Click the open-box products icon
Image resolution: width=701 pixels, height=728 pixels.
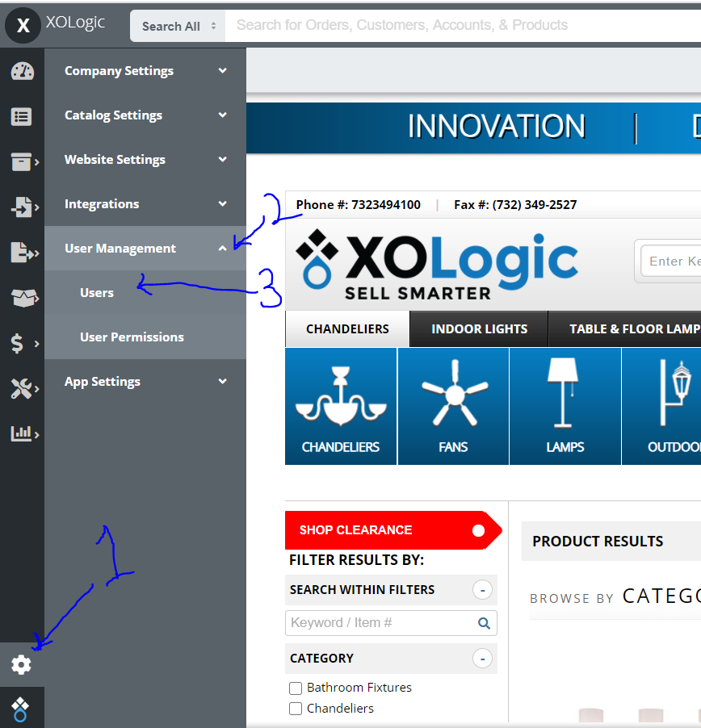point(22,297)
